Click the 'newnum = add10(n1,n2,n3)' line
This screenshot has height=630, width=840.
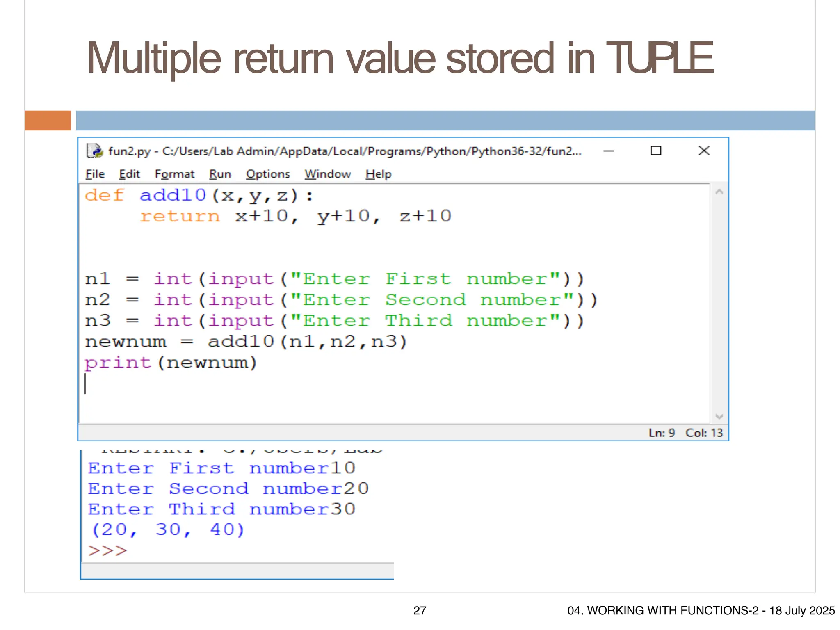tap(246, 342)
